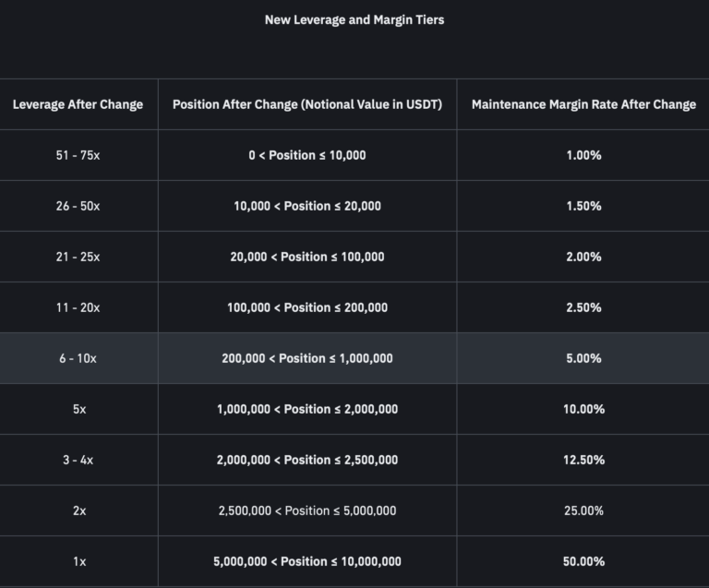
Task: Select the 1.00% maintenance margin cell
Action: [x=583, y=155]
